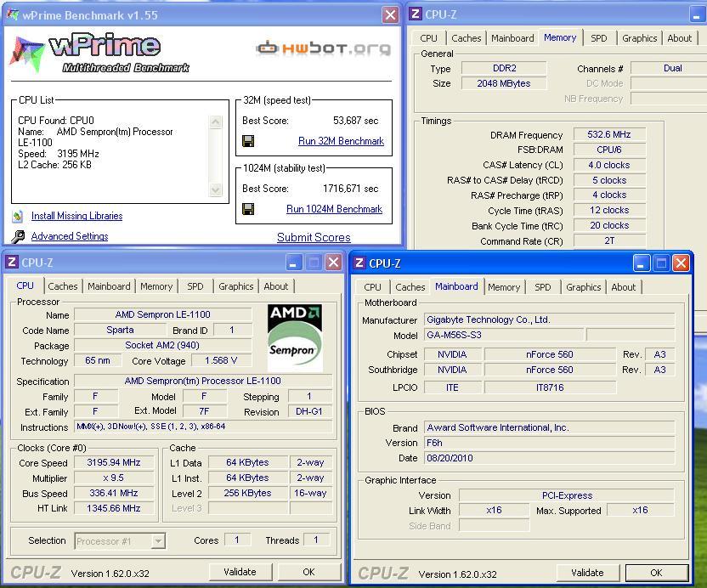Viewport: 707px width, 588px height.
Task: Close the Mainboard CPU-Z window
Action: [x=681, y=263]
